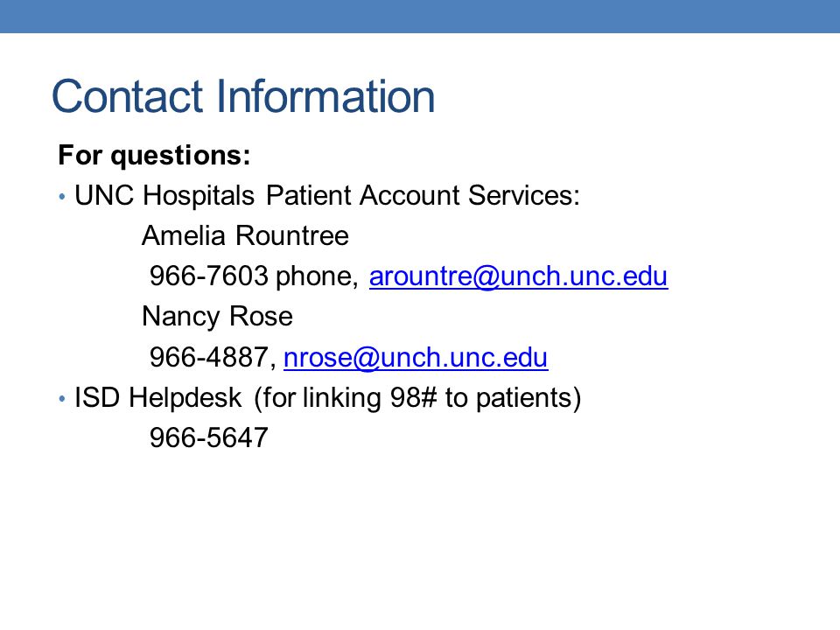Select the Amelia Rountree name line
This screenshot has height=630, width=840.
click(x=245, y=235)
